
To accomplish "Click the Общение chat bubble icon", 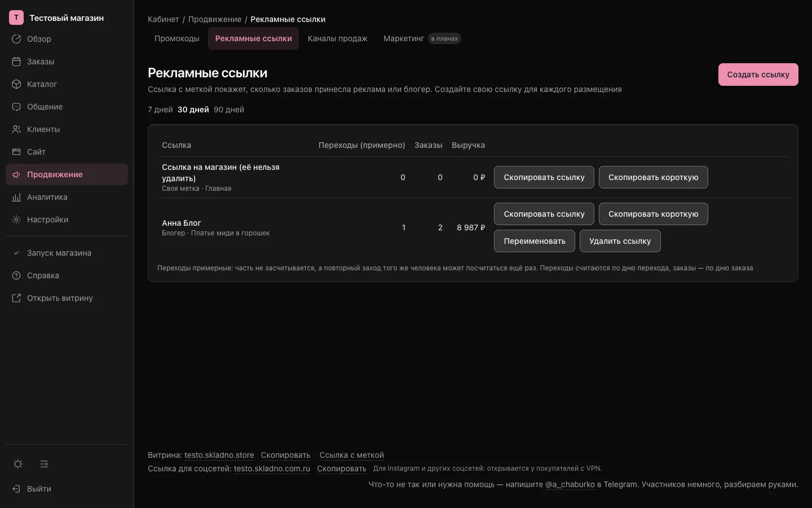I will coord(16,107).
